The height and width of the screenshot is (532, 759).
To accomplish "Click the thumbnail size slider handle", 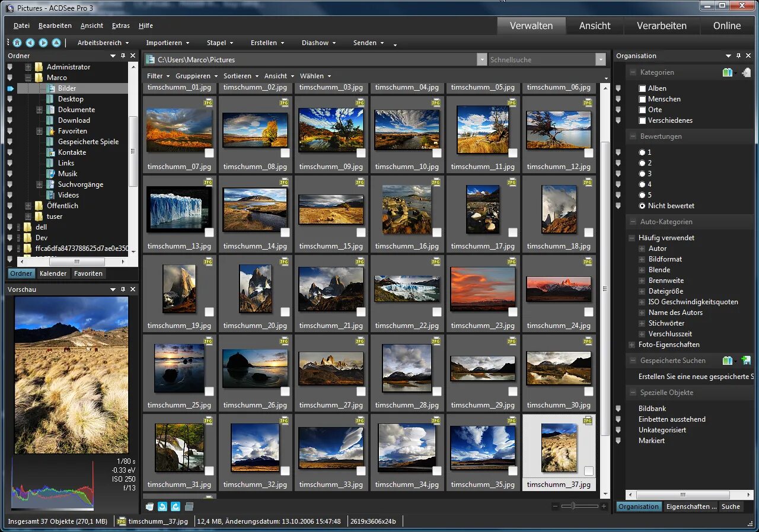I will coord(572,506).
